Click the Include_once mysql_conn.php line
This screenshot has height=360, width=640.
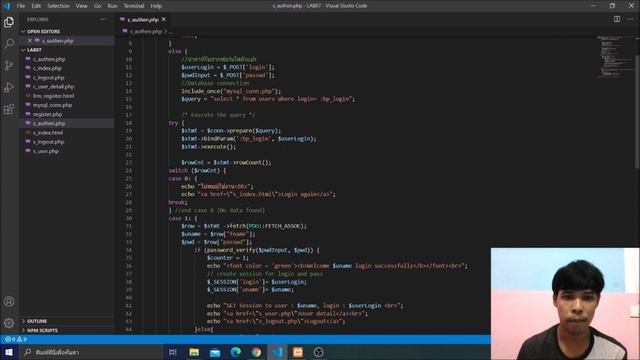click(x=231, y=91)
